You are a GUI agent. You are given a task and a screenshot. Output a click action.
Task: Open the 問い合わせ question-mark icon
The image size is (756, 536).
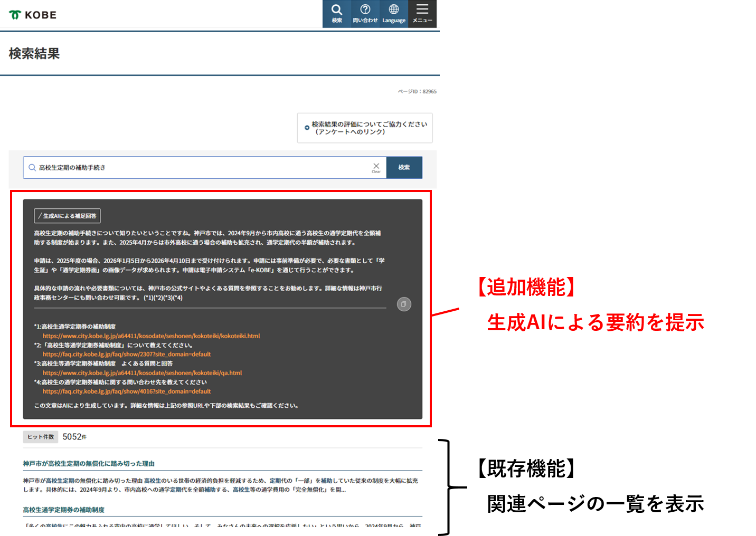365,13
